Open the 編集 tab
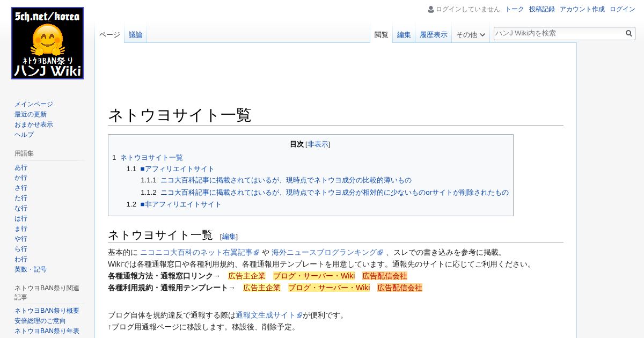This screenshot has width=644, height=338. (404, 35)
